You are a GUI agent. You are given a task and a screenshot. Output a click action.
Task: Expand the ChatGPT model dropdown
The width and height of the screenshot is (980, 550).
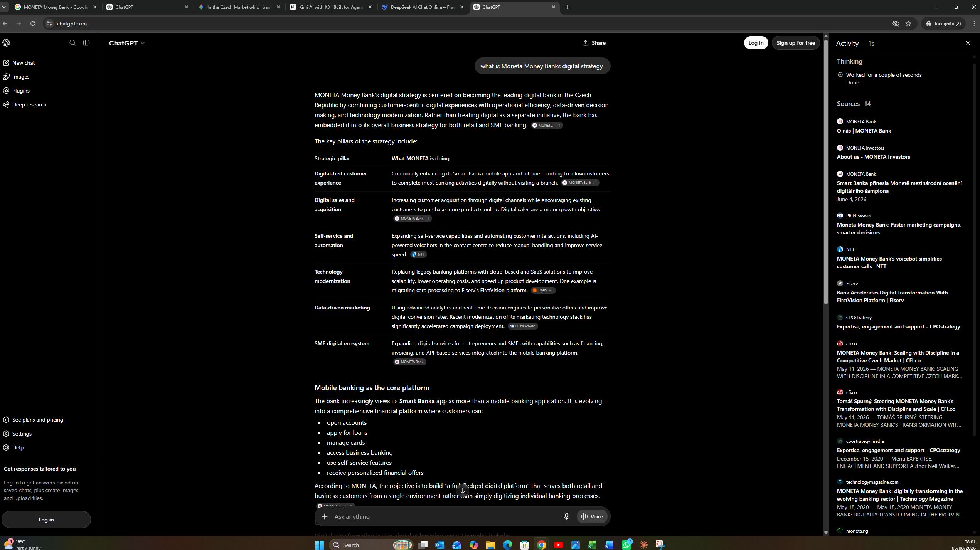pyautogui.click(x=127, y=43)
